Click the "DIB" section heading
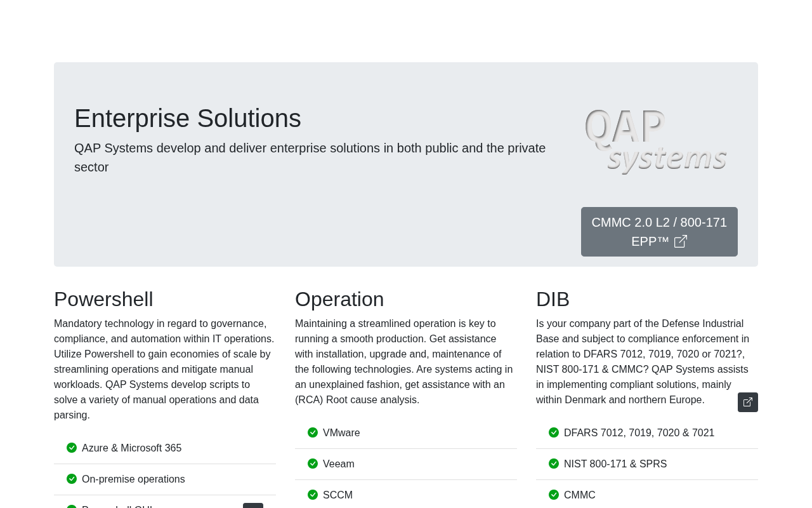This screenshot has height=508, width=812. (x=553, y=299)
